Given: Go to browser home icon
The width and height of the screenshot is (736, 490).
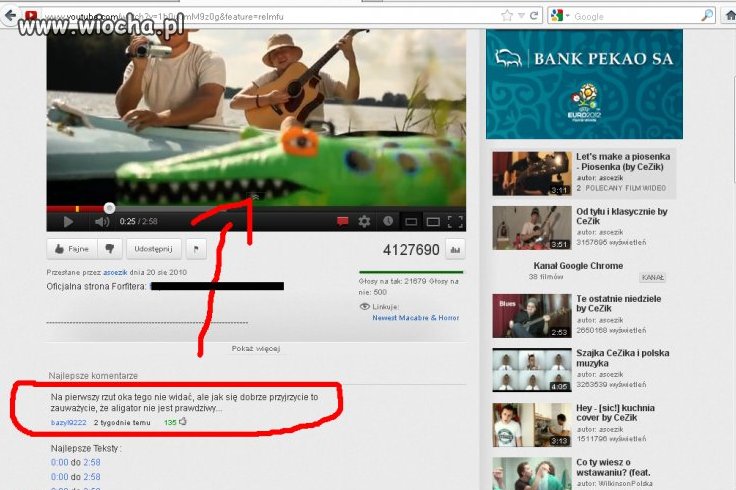Looking at the screenshot, I should [730, 16].
